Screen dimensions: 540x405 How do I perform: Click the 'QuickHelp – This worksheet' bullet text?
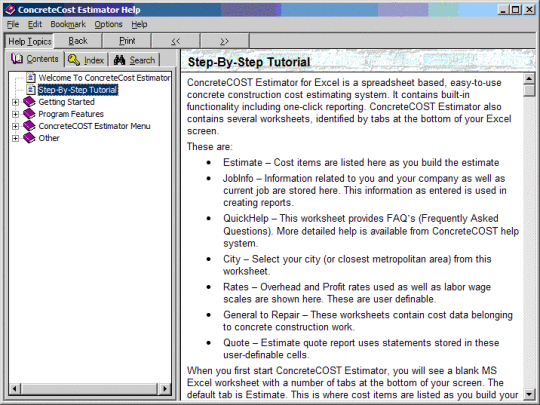click(371, 231)
